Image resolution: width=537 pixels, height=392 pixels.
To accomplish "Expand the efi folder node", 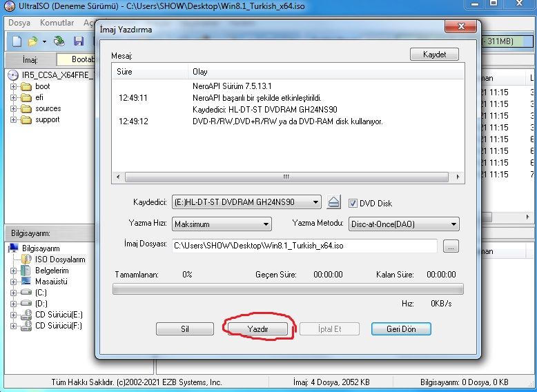I will [13, 97].
